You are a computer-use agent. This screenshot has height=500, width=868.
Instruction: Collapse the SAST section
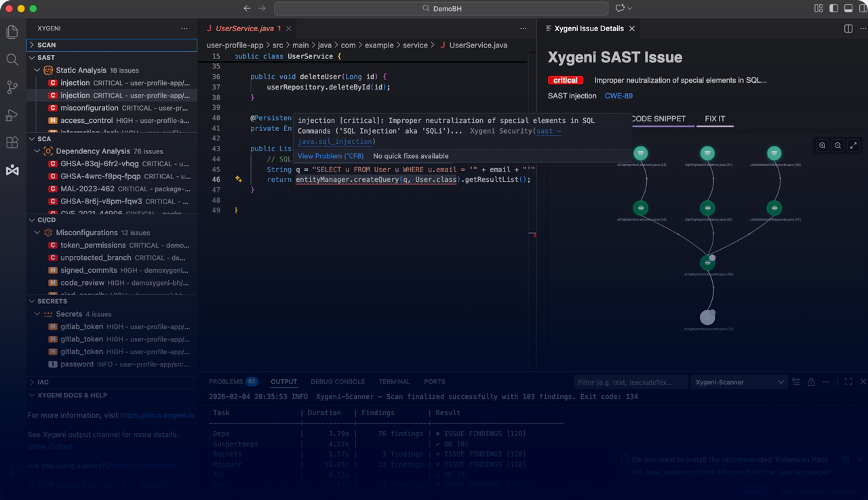(x=112, y=58)
